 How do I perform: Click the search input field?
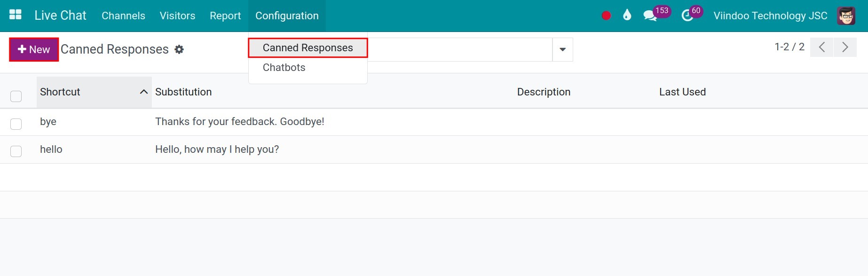459,49
